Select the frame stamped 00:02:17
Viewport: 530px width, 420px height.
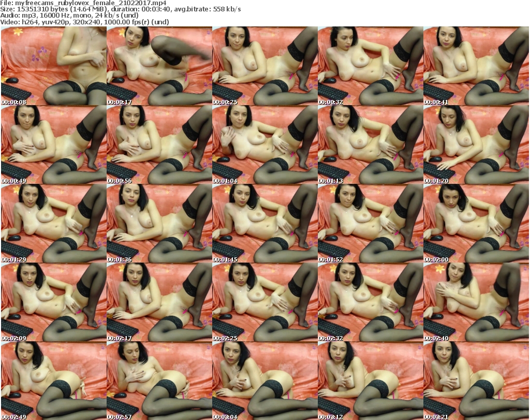159,302
